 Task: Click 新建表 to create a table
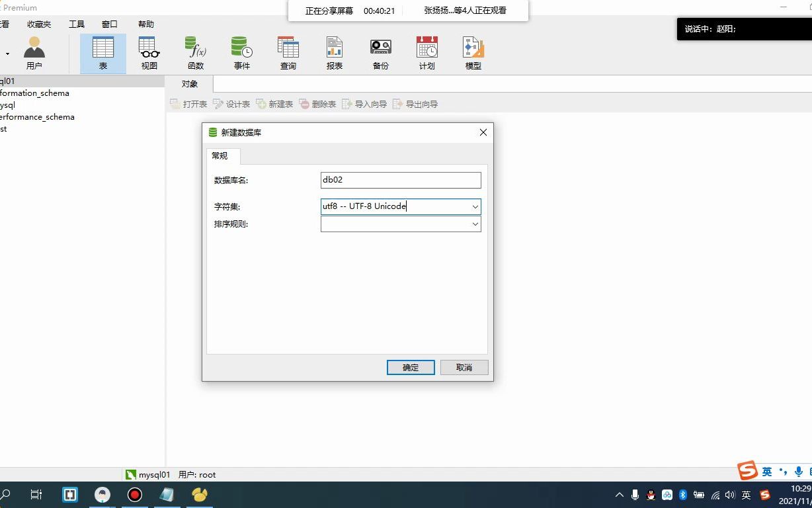(274, 104)
